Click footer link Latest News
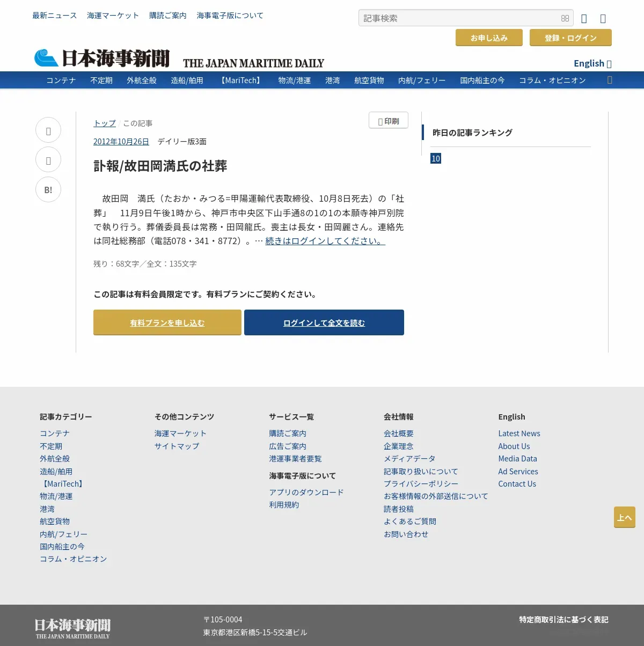Image resolution: width=644 pixels, height=646 pixels. coord(519,433)
